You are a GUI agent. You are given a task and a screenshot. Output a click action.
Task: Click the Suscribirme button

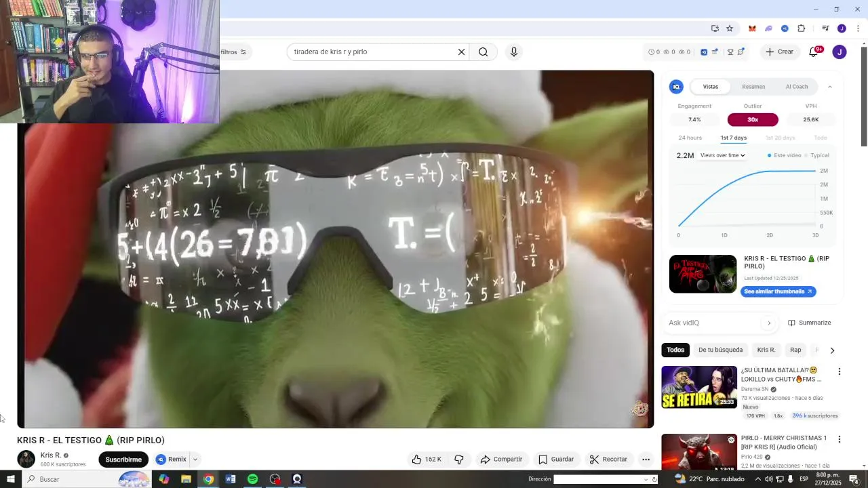(123, 460)
